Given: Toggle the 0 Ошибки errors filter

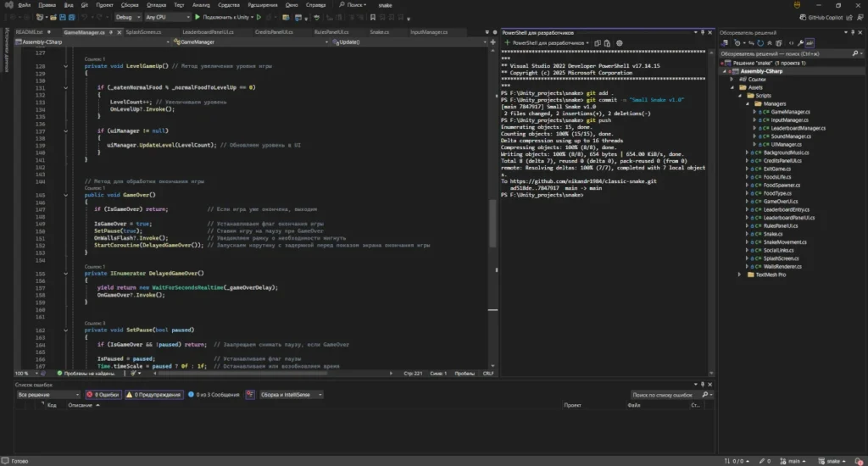Looking at the screenshot, I should click(103, 395).
